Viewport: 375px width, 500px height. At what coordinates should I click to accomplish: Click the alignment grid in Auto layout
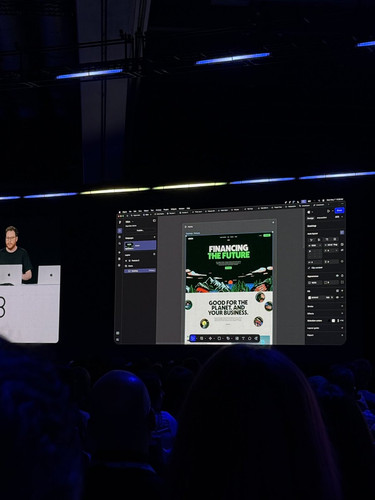point(315,255)
